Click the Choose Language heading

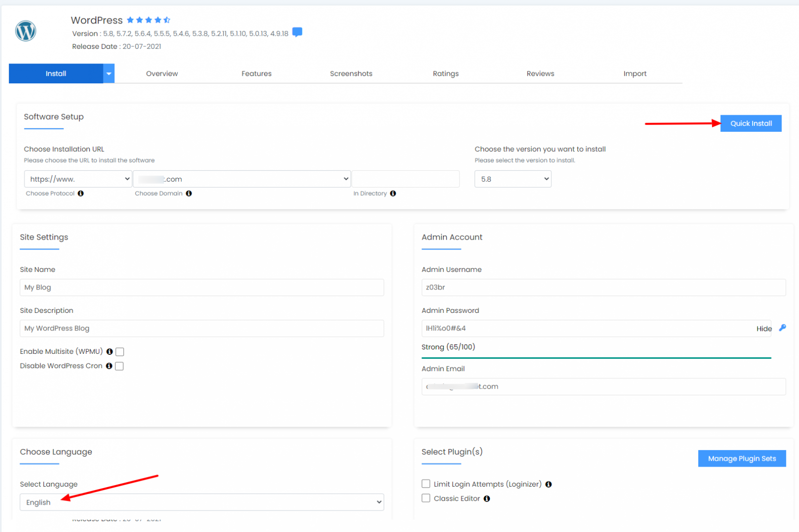click(x=56, y=452)
